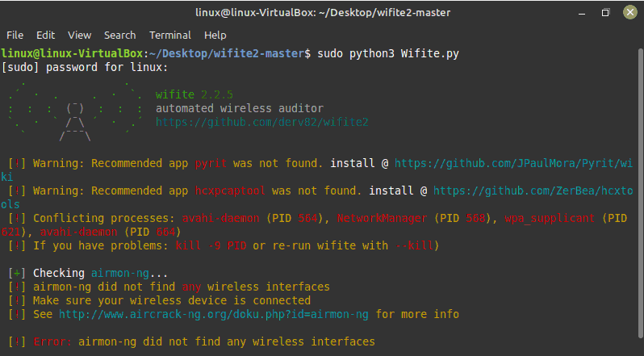Close the terminal window

[630, 12]
